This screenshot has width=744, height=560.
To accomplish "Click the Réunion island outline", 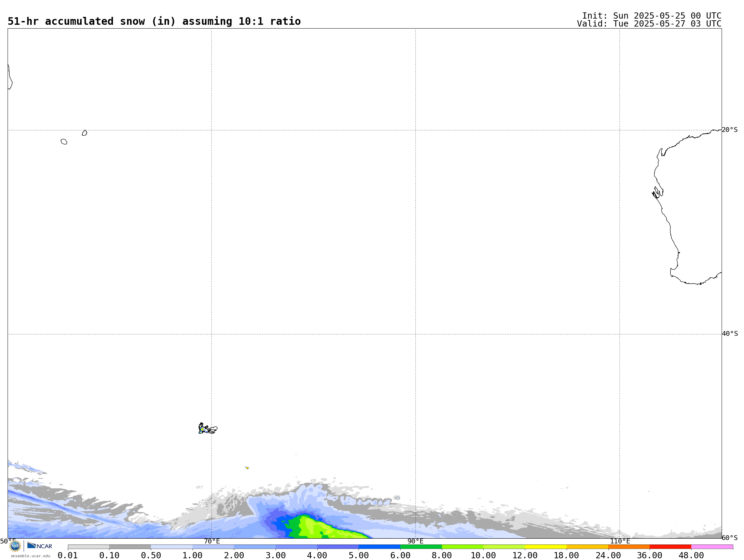I will point(64,142).
